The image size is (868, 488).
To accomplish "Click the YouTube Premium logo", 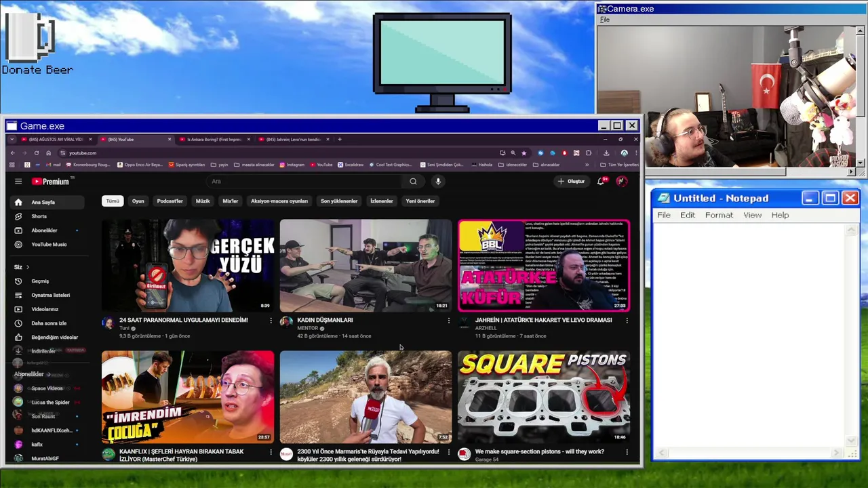I will click(x=51, y=181).
